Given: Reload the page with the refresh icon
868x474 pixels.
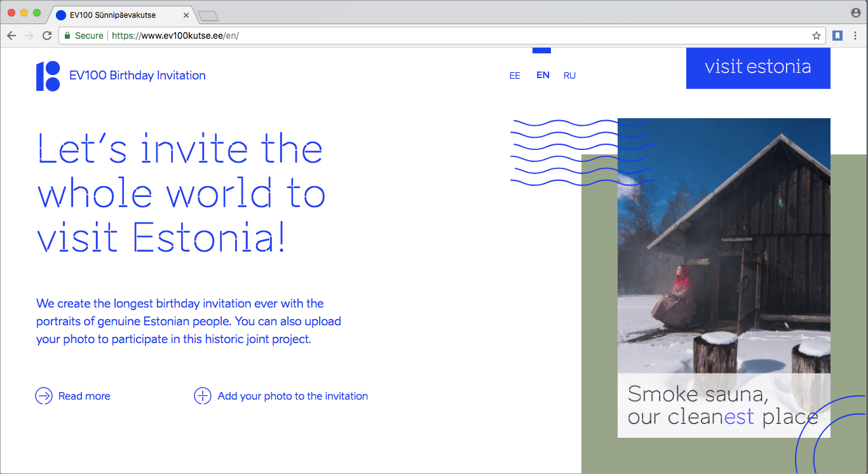Looking at the screenshot, I should 46,36.
